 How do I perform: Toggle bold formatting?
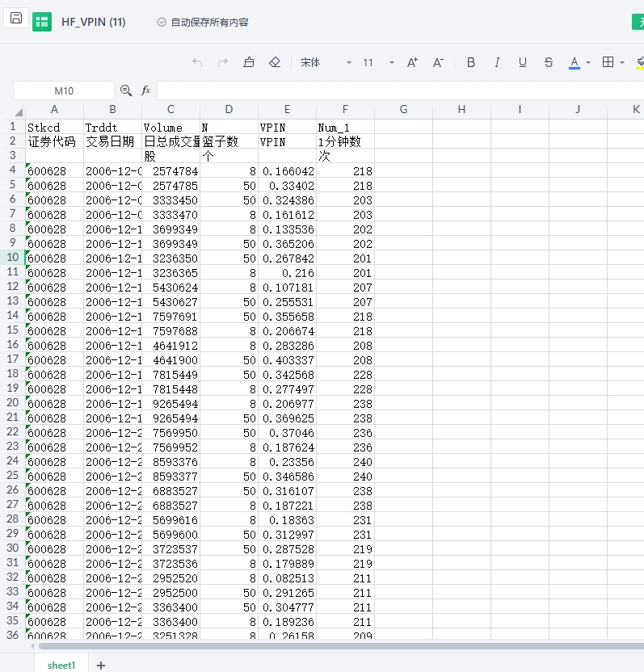(x=471, y=62)
